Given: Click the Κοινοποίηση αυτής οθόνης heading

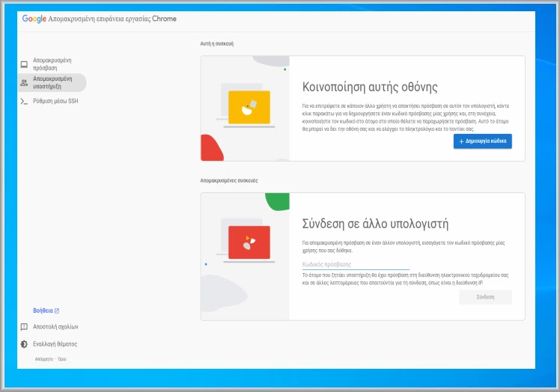Looking at the screenshot, I should [x=370, y=87].
